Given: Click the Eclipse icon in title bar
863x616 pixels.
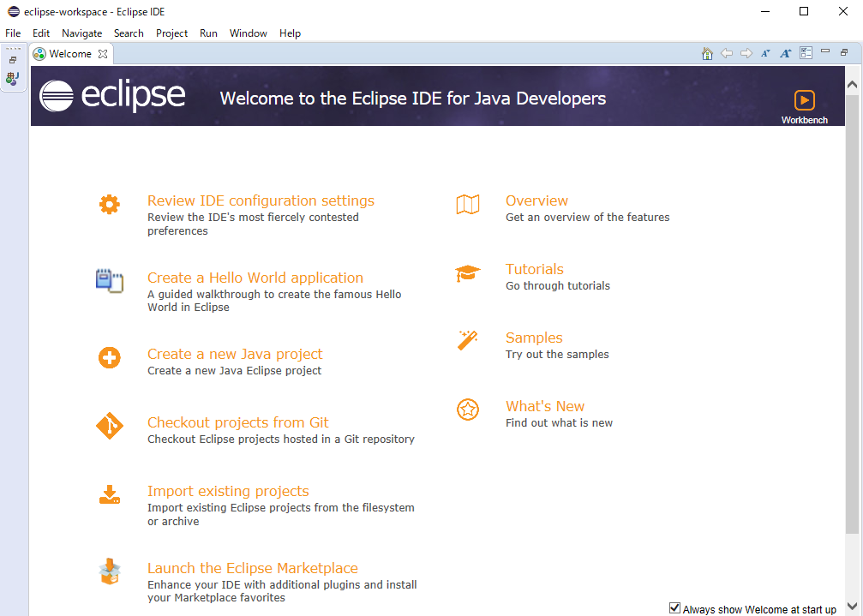Looking at the screenshot, I should point(13,11).
